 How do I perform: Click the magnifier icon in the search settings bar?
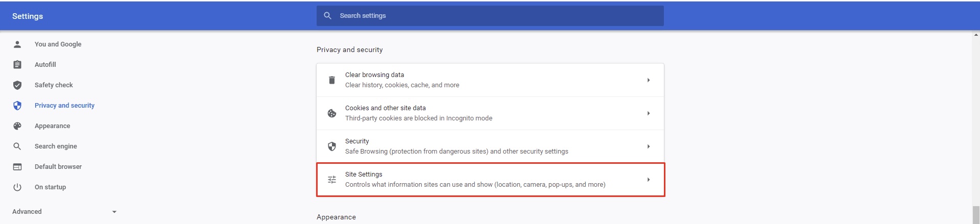coord(328,16)
